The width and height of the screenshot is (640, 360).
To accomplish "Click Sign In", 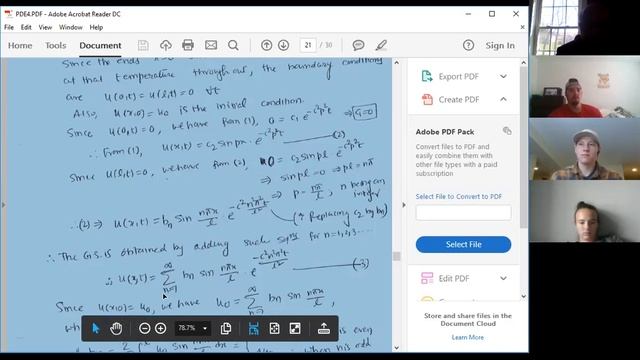I will tap(500, 45).
